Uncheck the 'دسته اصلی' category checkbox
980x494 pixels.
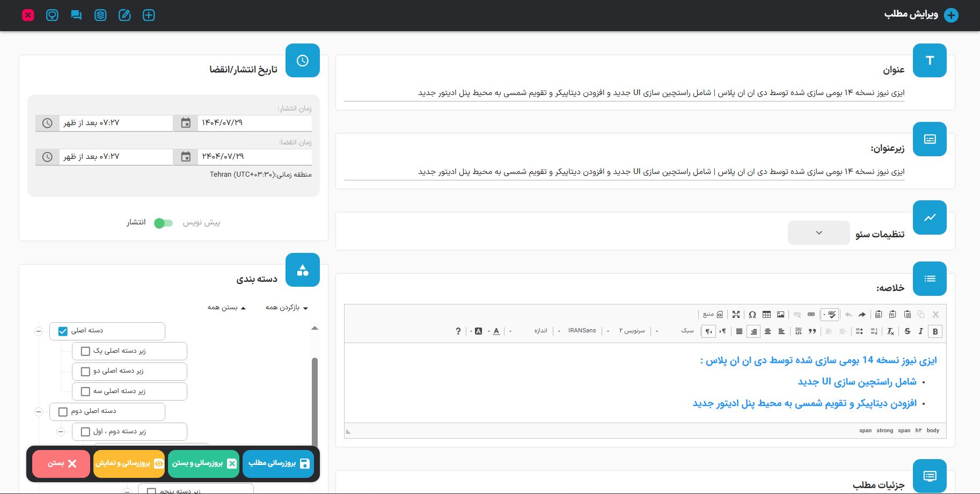(x=63, y=331)
